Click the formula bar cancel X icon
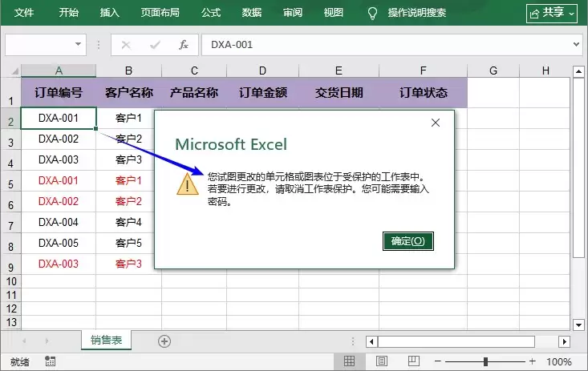The image size is (588, 371). [x=126, y=45]
